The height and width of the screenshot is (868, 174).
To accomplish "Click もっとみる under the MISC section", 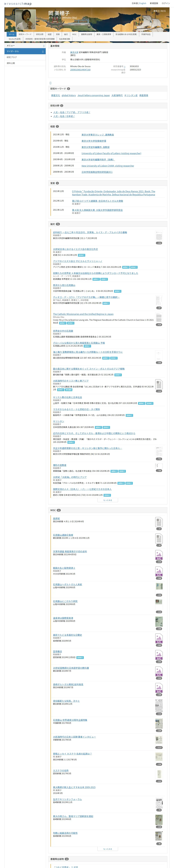I will coord(107,849).
